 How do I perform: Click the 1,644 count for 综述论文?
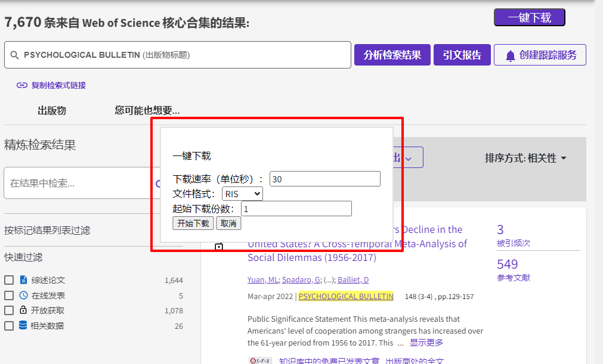pos(174,280)
